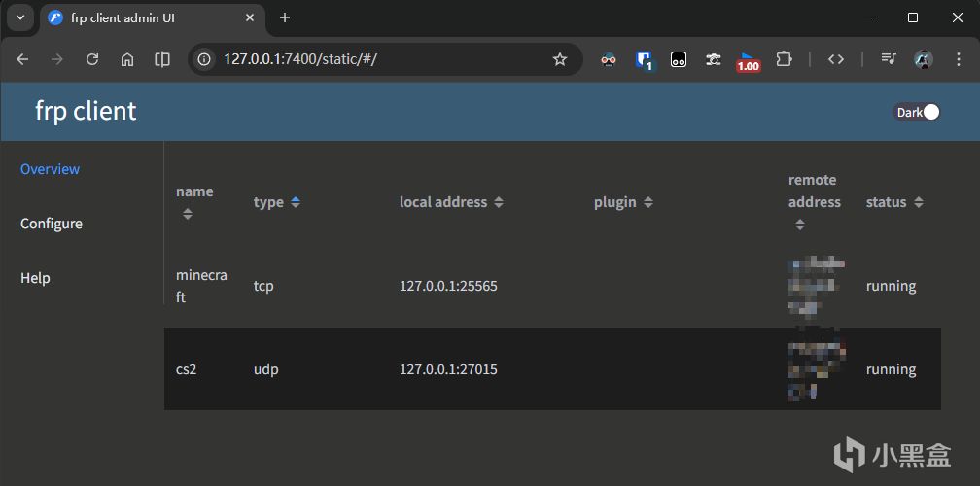Bookmark this page with star icon

(x=560, y=59)
